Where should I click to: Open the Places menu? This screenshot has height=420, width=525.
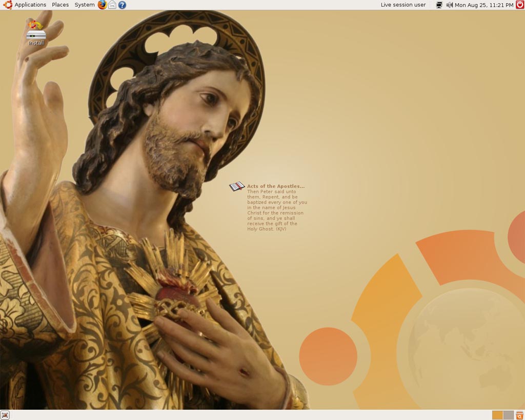[x=60, y=5]
